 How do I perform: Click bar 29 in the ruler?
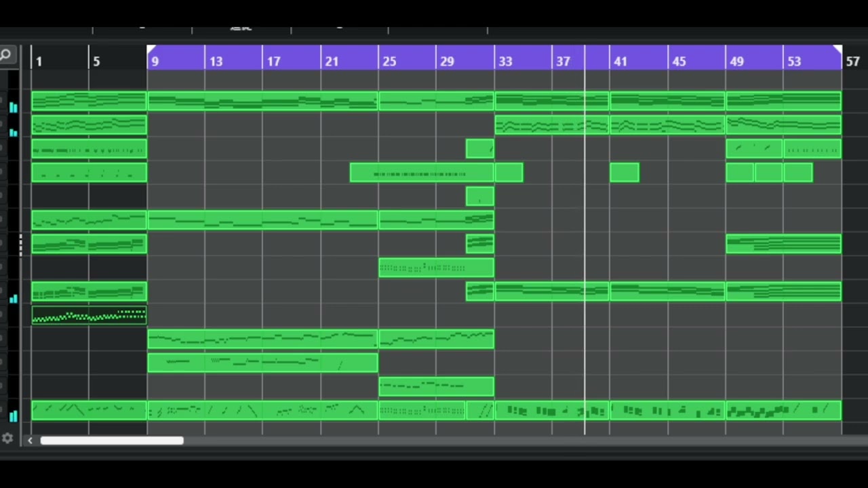(x=447, y=62)
